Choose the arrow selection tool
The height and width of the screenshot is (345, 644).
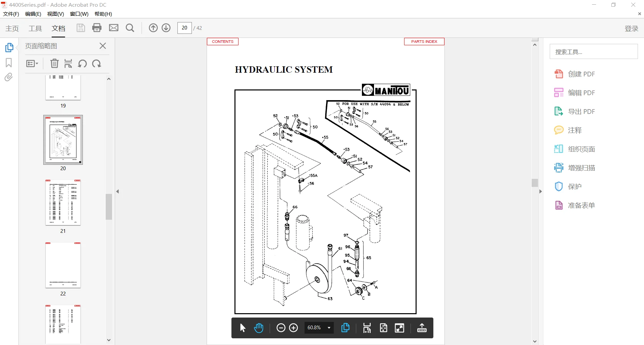tap(243, 328)
